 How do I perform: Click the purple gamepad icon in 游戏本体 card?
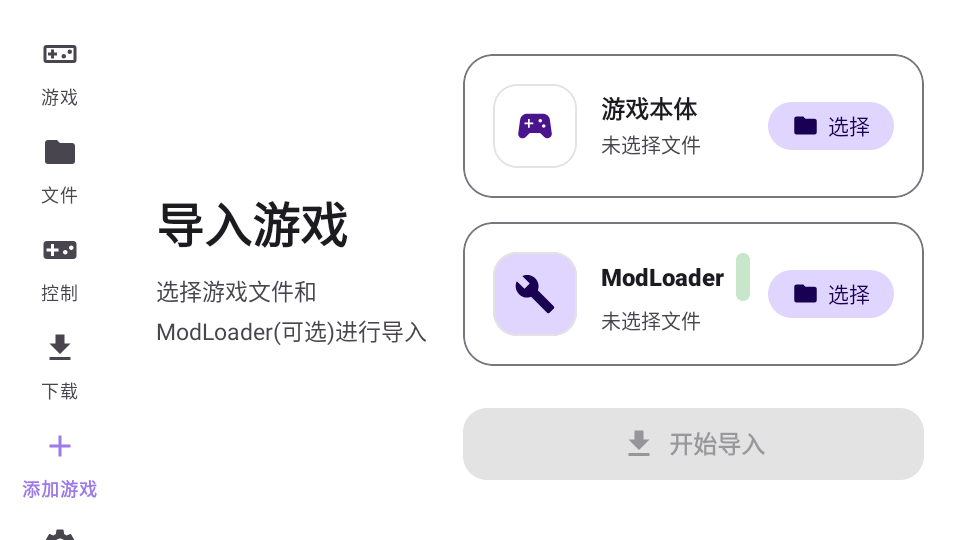(534, 126)
